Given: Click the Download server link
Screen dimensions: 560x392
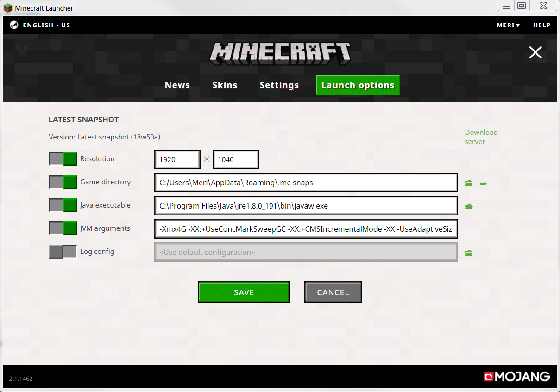Looking at the screenshot, I should 481,137.
